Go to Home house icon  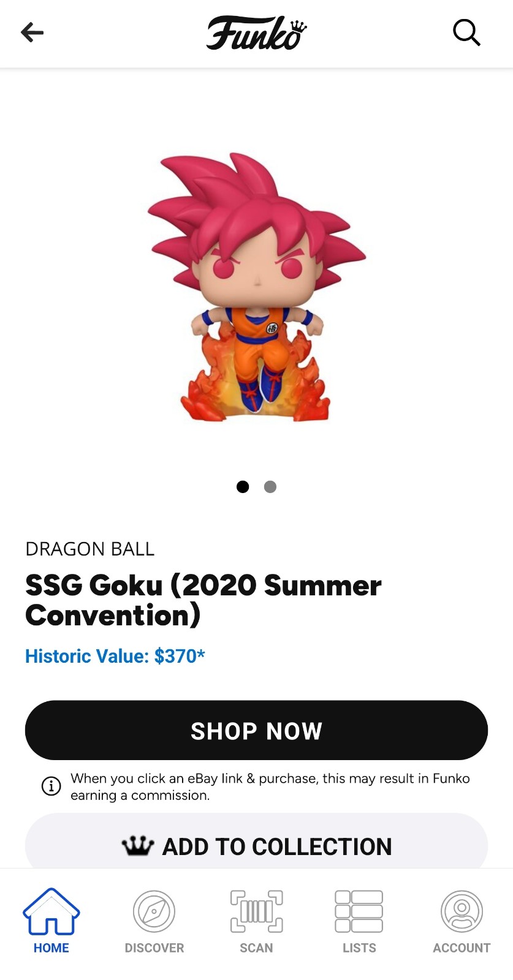tap(51, 911)
